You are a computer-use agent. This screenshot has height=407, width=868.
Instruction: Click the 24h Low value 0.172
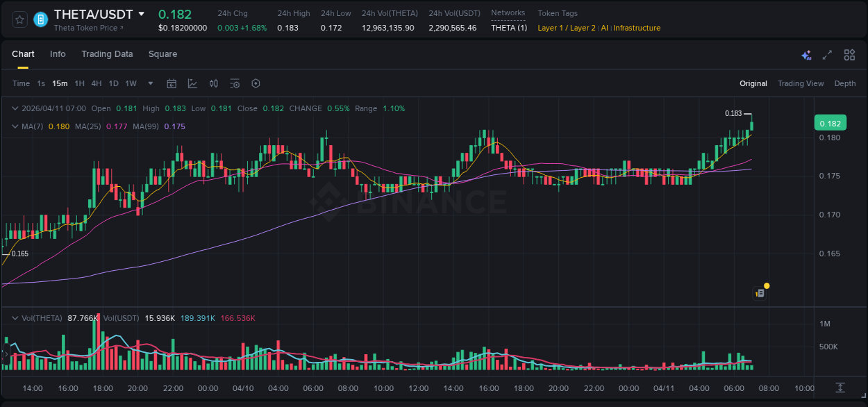coord(331,28)
